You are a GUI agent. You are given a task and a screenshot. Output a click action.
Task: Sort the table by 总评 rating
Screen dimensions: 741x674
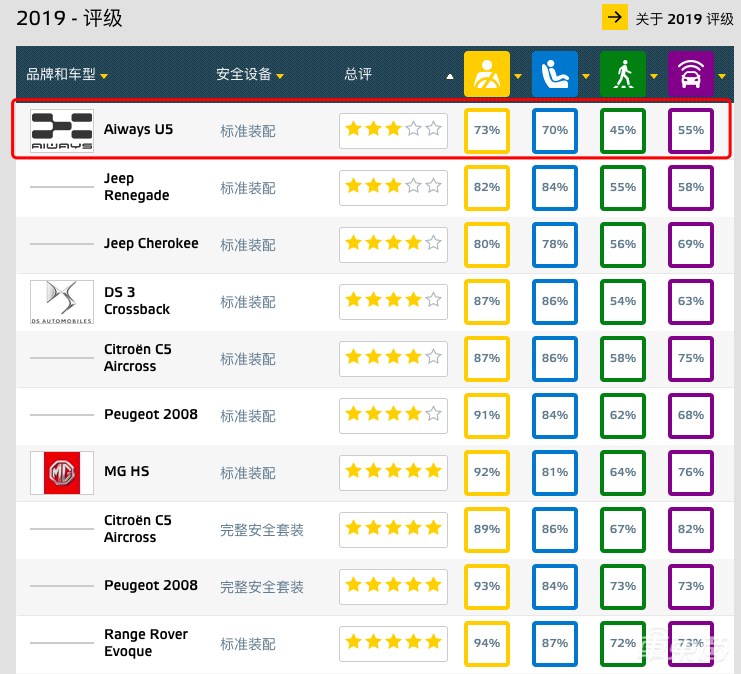tap(358, 75)
